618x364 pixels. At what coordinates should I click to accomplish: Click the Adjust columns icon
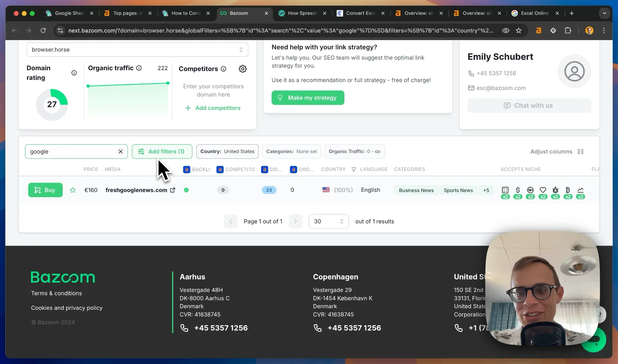click(581, 152)
